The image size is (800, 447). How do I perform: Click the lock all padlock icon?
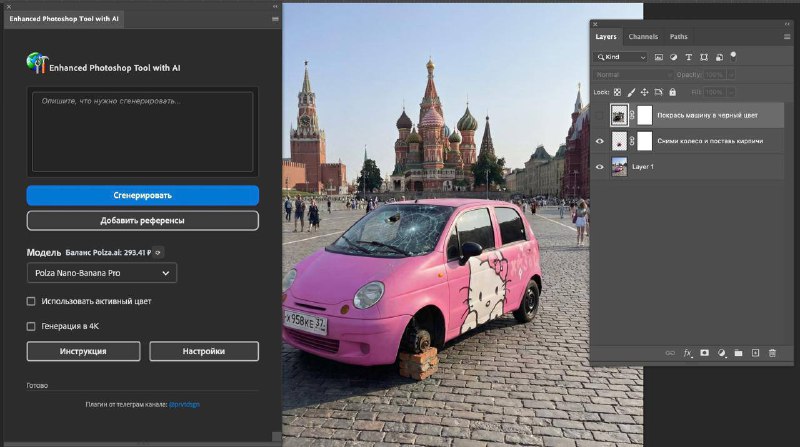click(671, 92)
